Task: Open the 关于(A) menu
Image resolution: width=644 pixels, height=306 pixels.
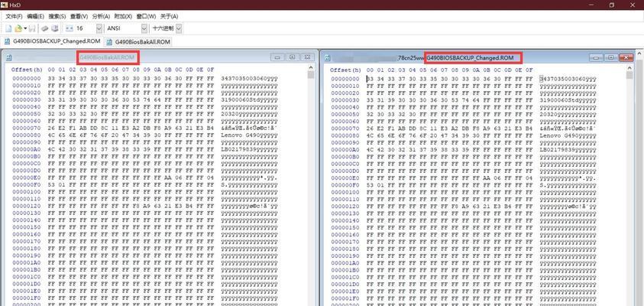Action: point(170,17)
